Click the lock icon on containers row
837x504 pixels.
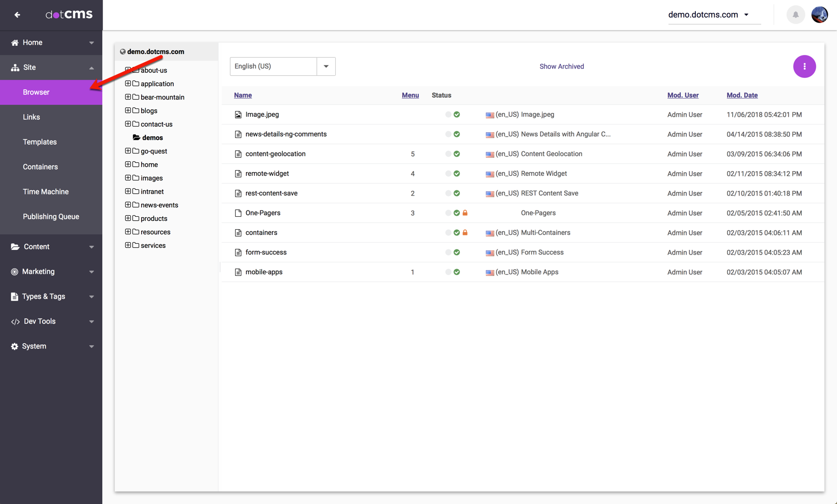[465, 233]
